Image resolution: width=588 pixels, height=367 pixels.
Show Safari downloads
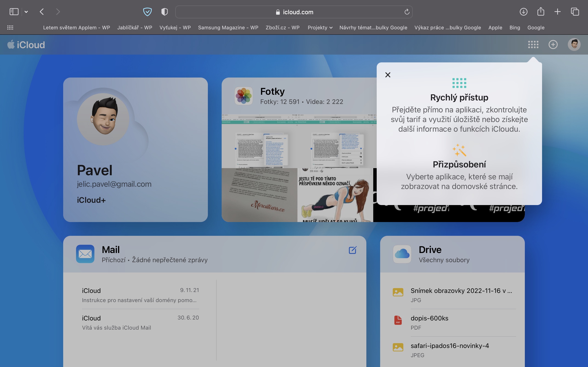click(523, 12)
